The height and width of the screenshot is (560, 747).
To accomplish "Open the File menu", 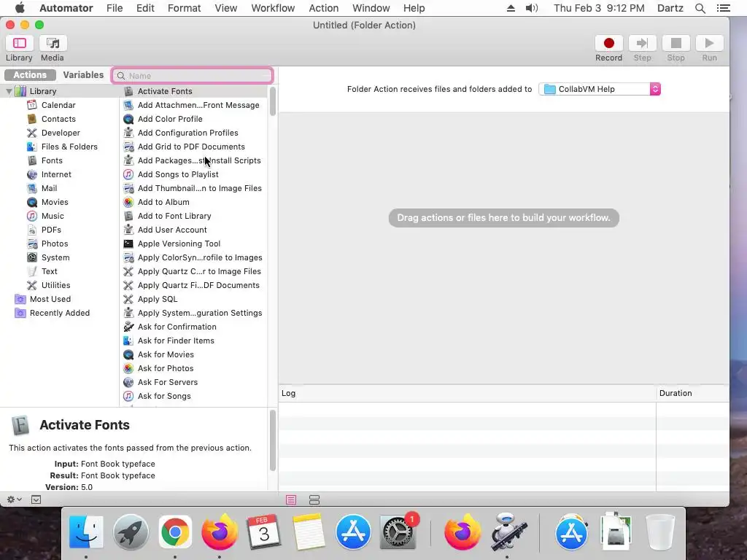I will 115,8.
